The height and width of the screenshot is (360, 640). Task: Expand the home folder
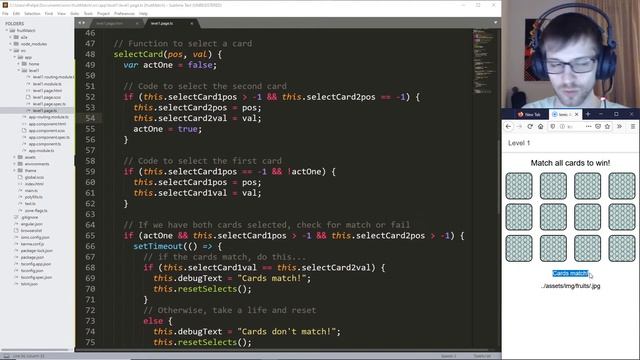19,64
